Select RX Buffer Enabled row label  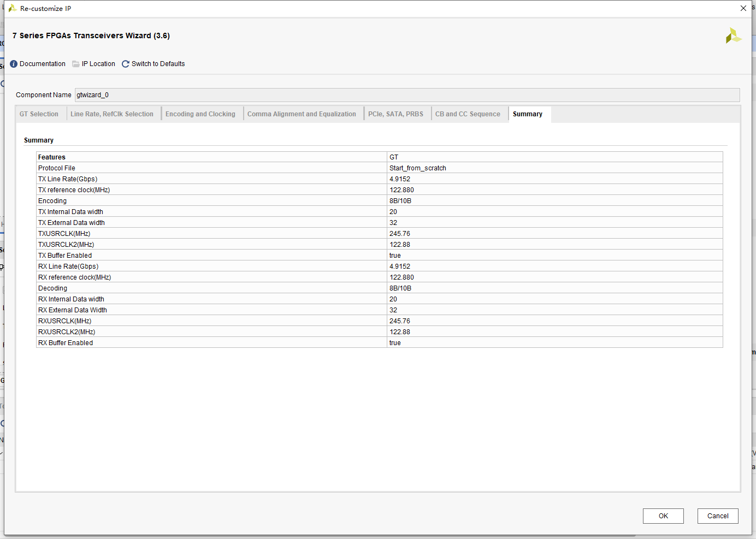(66, 343)
